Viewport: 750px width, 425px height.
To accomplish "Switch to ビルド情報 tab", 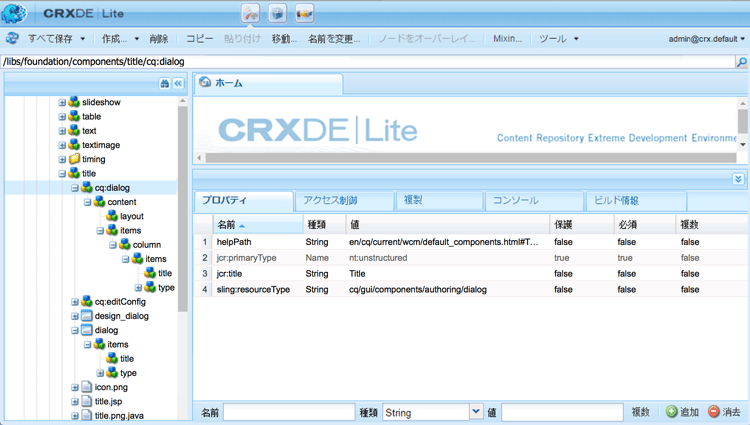I will pos(636,200).
